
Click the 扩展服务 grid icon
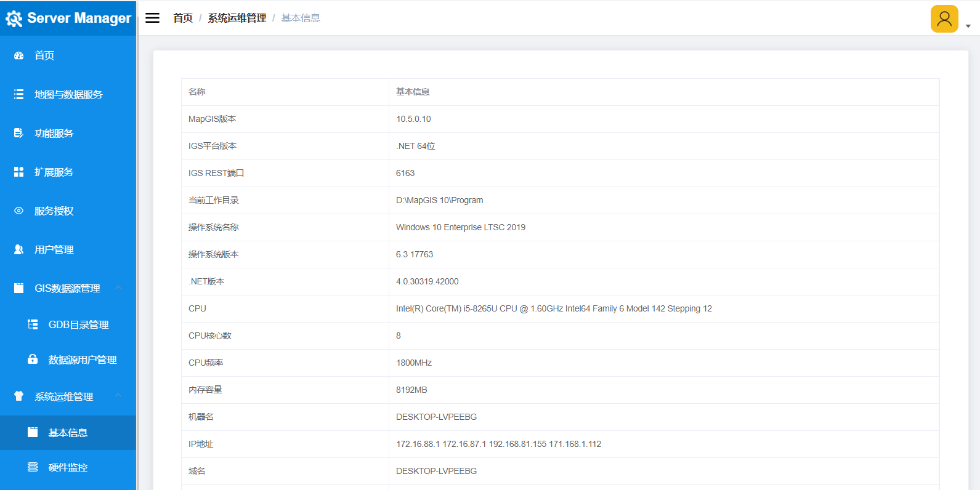(x=19, y=172)
